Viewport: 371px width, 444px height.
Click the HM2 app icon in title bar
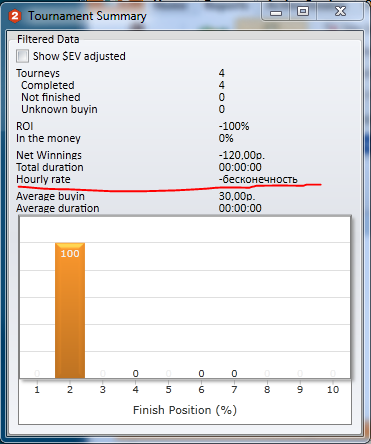(x=15, y=16)
